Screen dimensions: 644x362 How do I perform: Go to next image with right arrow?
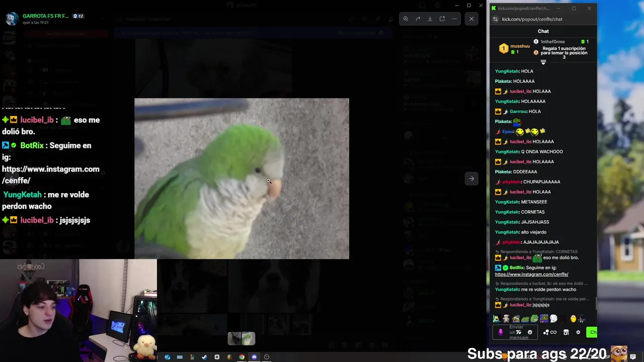[x=471, y=178]
